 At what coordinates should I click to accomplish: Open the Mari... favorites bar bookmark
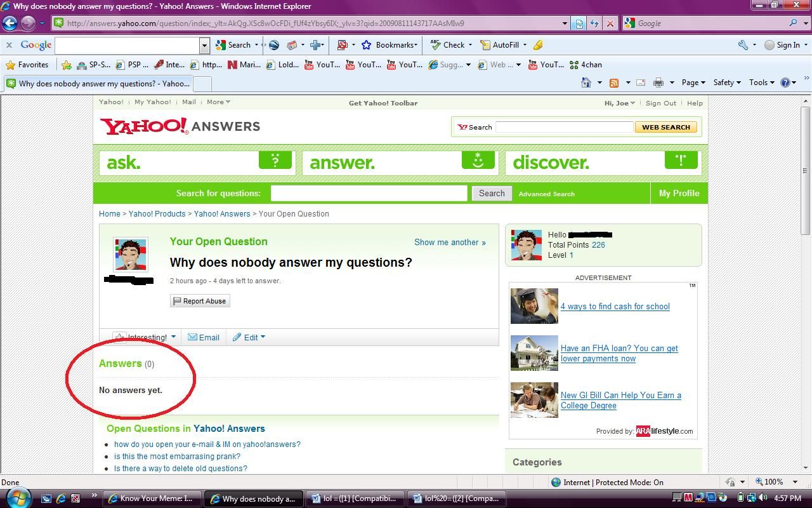(x=244, y=65)
